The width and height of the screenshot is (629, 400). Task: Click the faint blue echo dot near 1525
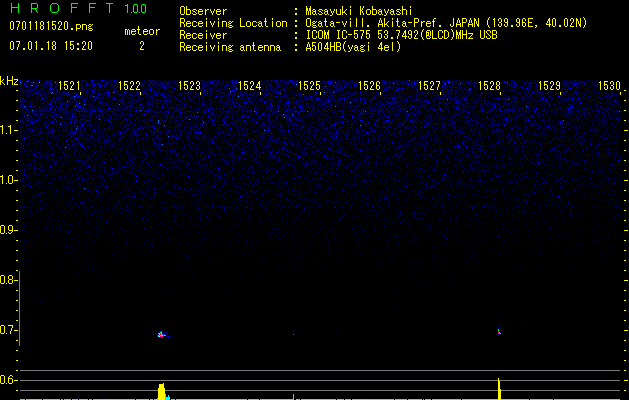click(x=293, y=334)
